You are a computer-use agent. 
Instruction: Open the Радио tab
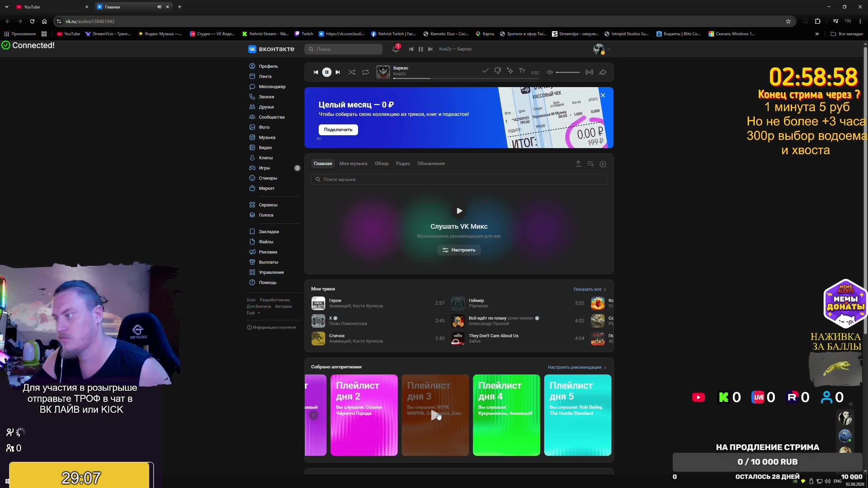[x=403, y=163]
